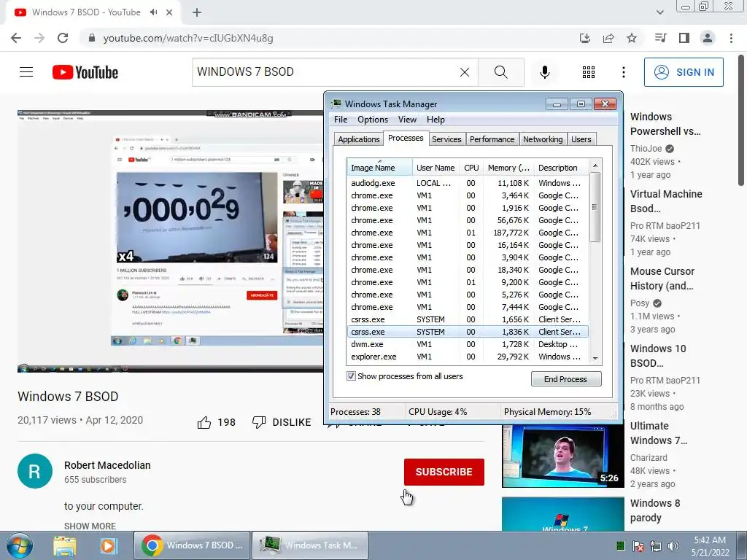
Task: Open Chrome profile avatar
Action: click(708, 38)
